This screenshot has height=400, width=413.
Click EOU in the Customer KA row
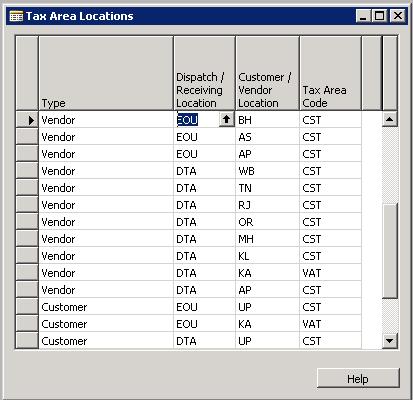point(204,324)
